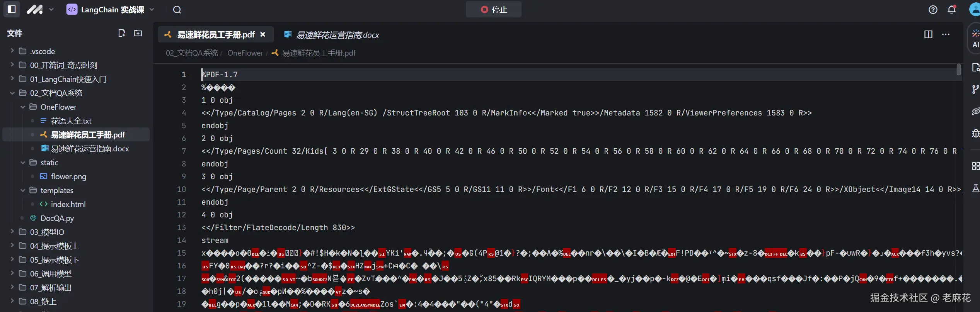The image size is (980, 312).
Task: Collapse the static folder
Action: coord(23,162)
